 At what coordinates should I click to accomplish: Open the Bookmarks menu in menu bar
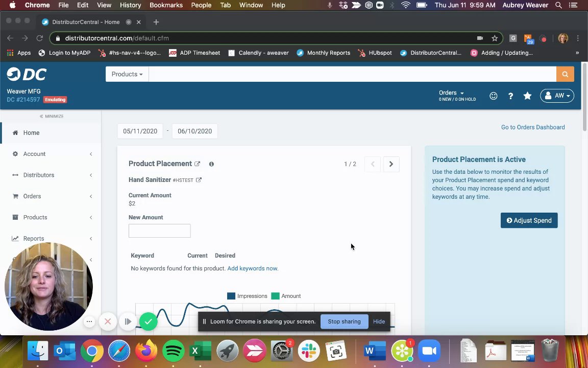click(x=166, y=5)
